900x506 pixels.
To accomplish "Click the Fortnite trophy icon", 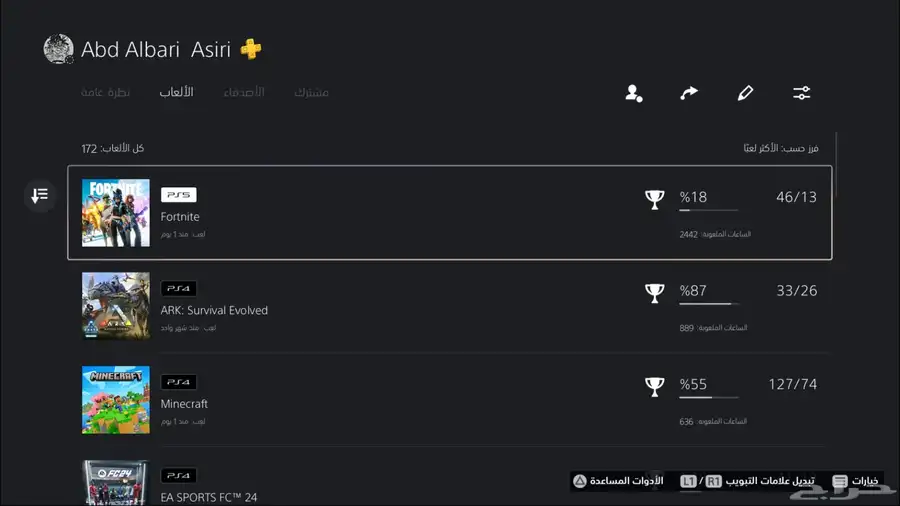I will point(654,200).
